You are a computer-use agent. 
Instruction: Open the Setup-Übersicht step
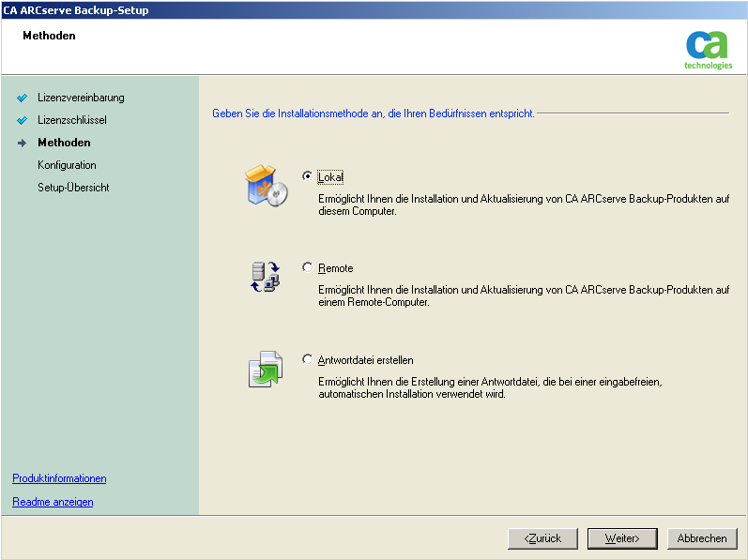[x=73, y=188]
